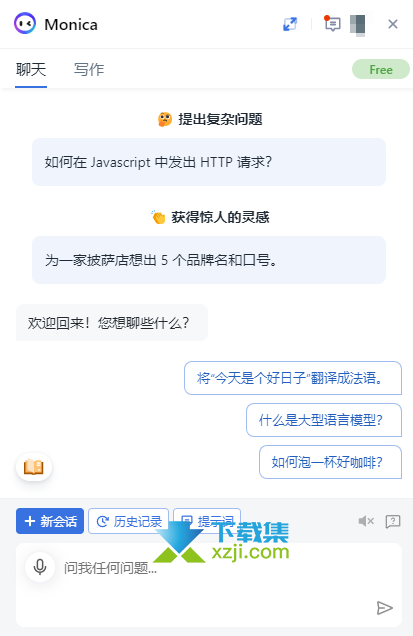Open the help question icon
Viewport: 413px width, 636px height.
393,521
